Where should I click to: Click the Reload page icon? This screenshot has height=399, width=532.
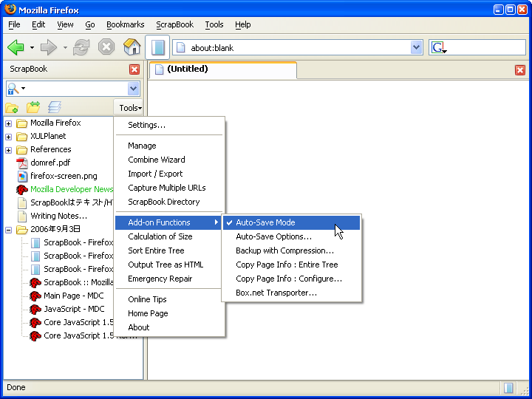coord(81,47)
